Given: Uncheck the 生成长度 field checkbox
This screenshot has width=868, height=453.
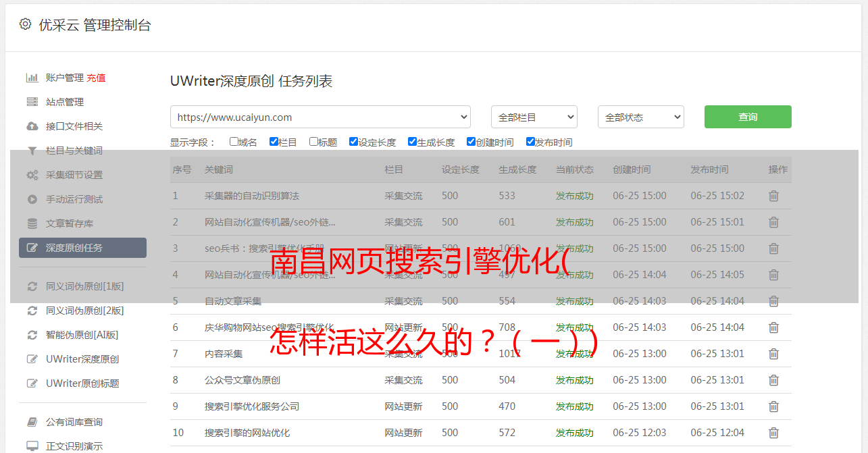Looking at the screenshot, I should click(x=412, y=142).
